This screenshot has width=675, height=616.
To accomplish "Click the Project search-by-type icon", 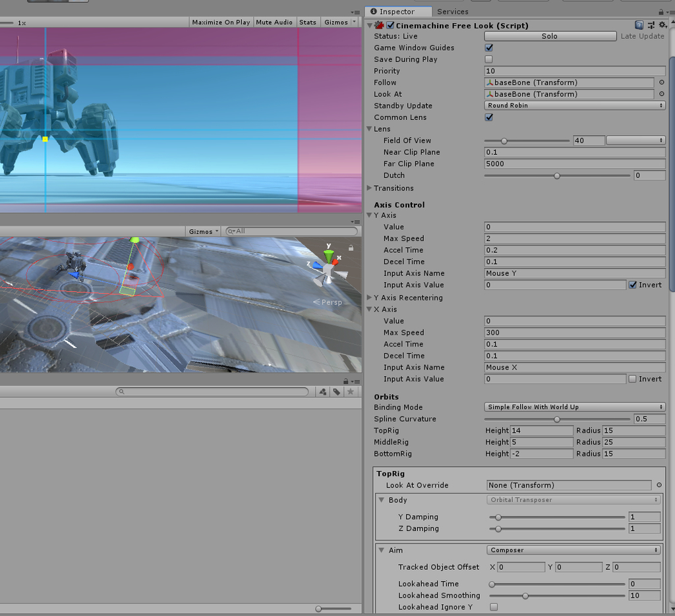I will tap(323, 392).
